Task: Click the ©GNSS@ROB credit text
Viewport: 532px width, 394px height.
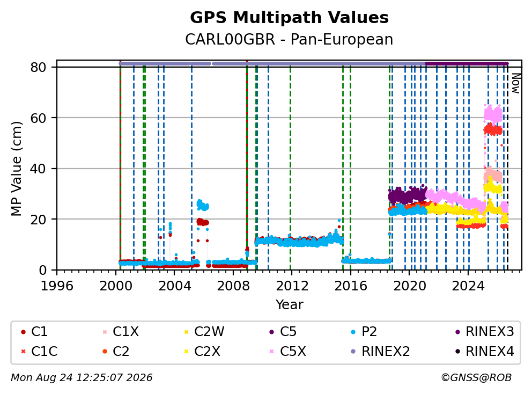Action: click(x=476, y=378)
